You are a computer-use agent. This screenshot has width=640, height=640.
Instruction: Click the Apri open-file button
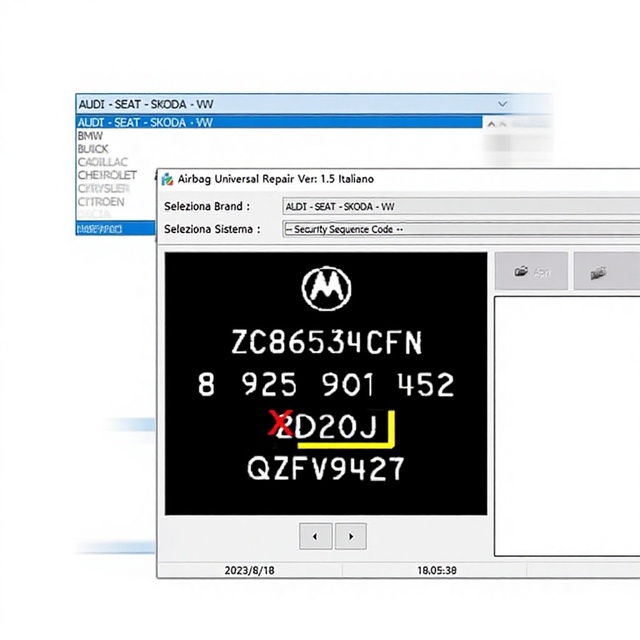pos(531,271)
